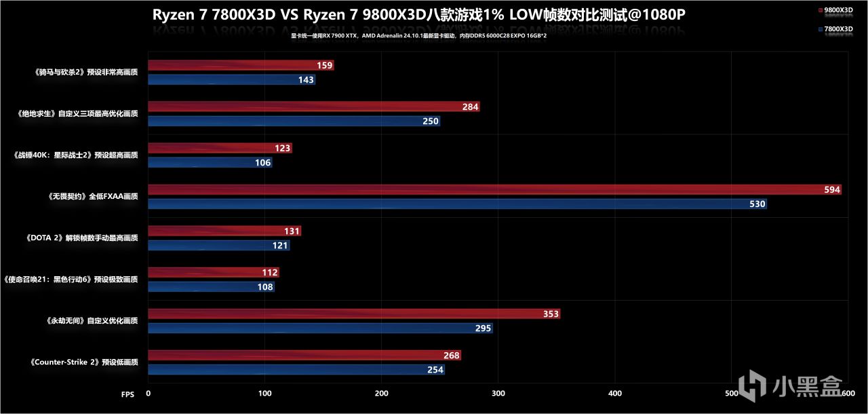Click the value 284 on the red bar
This screenshot has width=868, height=414.
pos(470,107)
